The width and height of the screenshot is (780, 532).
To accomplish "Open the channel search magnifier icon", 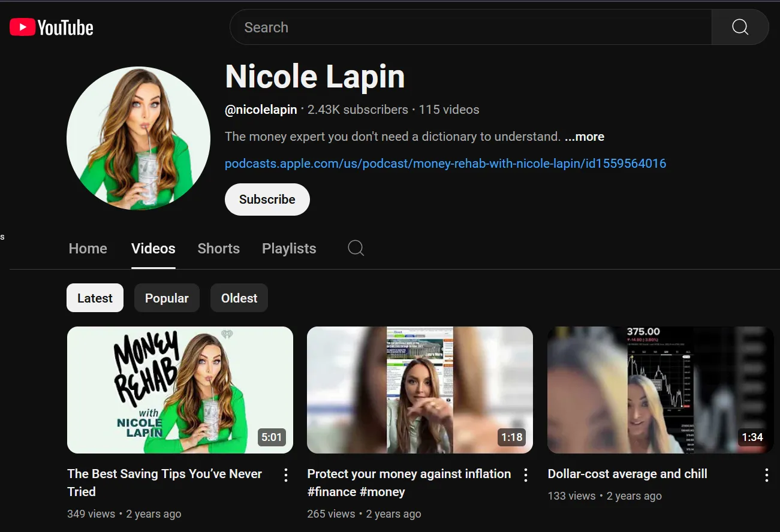I will point(356,248).
